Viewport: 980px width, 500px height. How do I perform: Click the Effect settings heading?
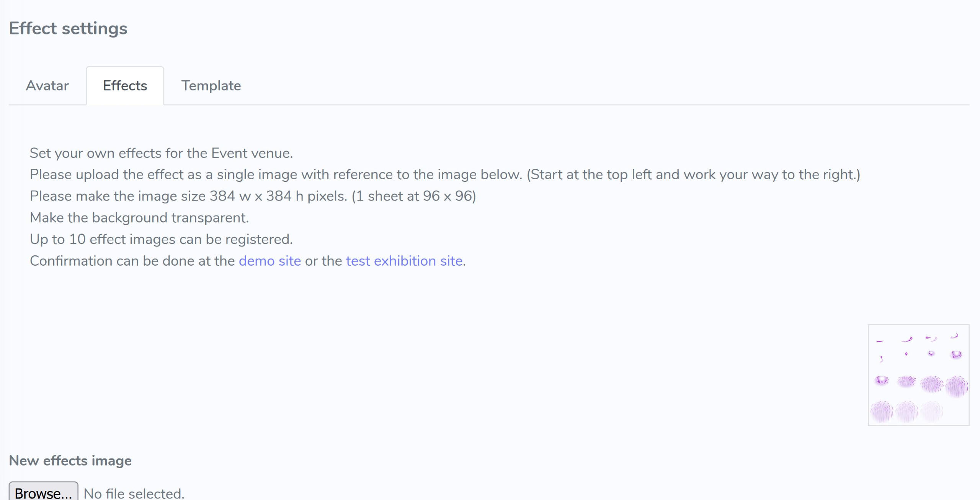[68, 28]
